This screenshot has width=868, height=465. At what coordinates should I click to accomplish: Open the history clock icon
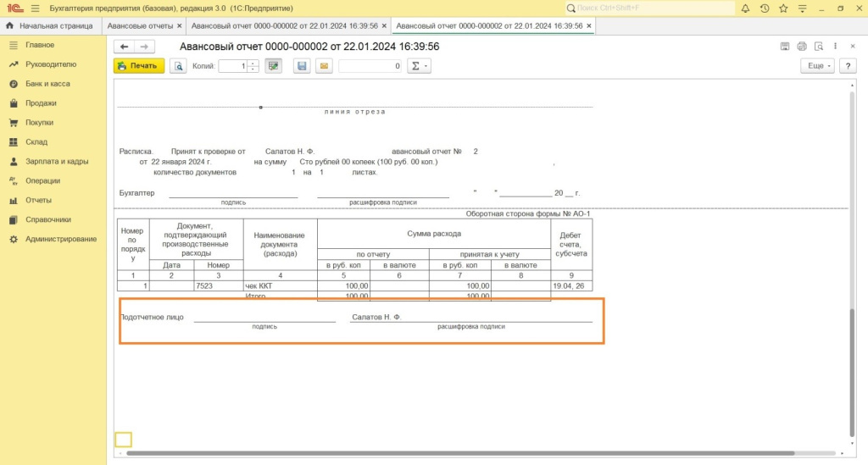(765, 8)
